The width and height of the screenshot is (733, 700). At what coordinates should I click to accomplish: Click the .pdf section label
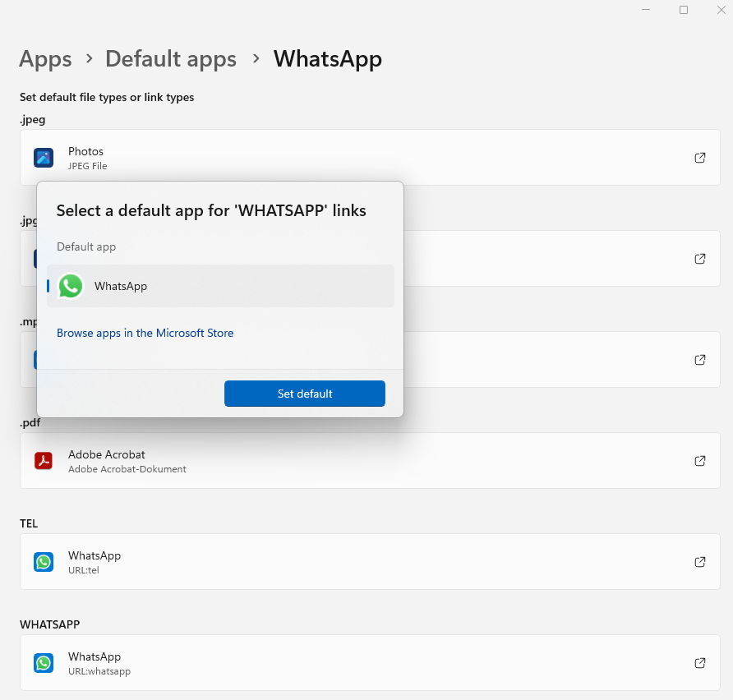[x=30, y=422]
